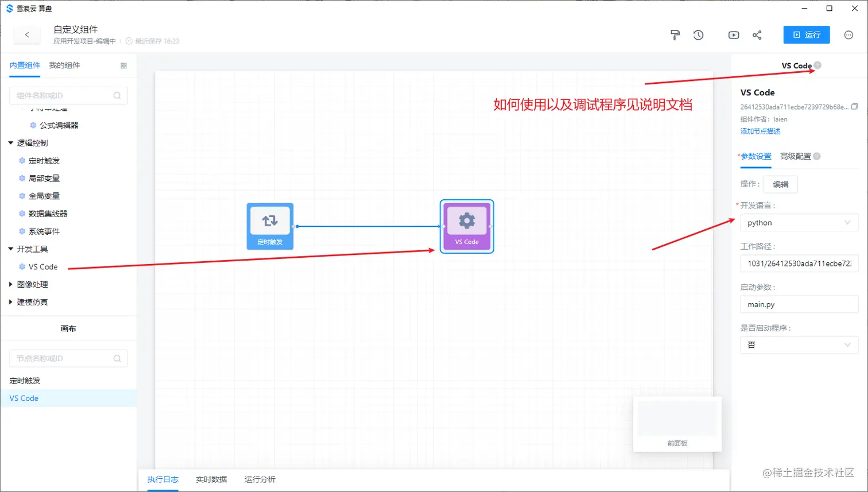Select 数据集线器 component
The width and height of the screenshot is (868, 492).
[x=48, y=214]
